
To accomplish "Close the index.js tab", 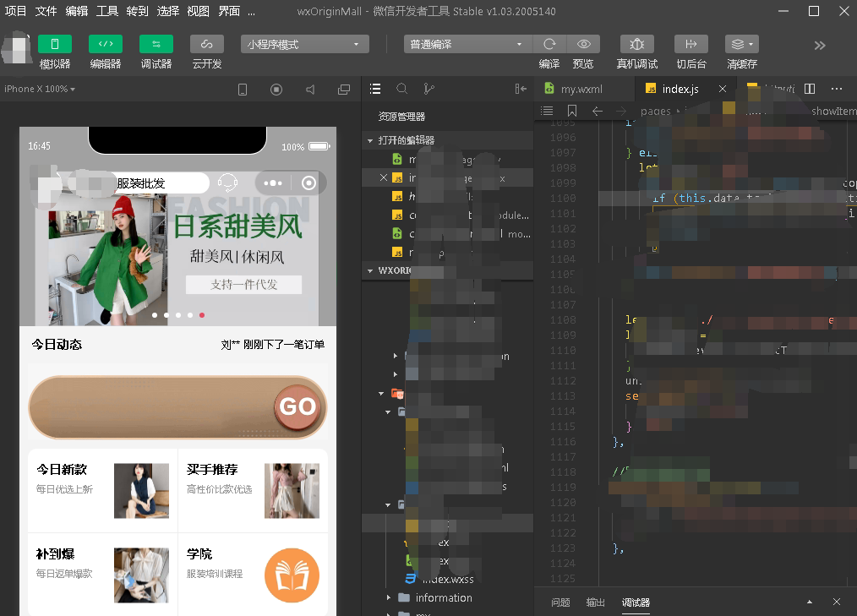I will pos(723,89).
